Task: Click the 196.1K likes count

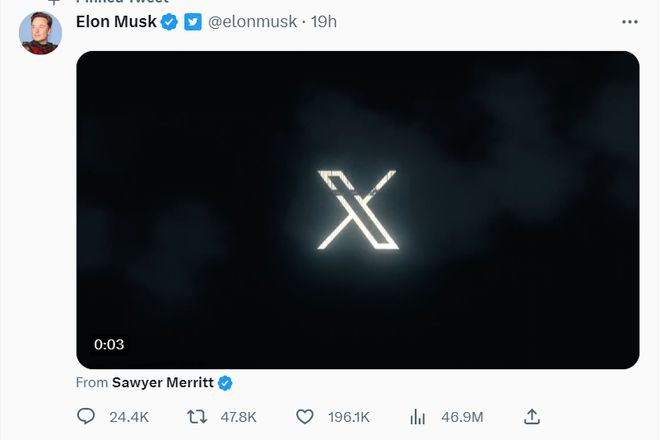Action: click(349, 416)
